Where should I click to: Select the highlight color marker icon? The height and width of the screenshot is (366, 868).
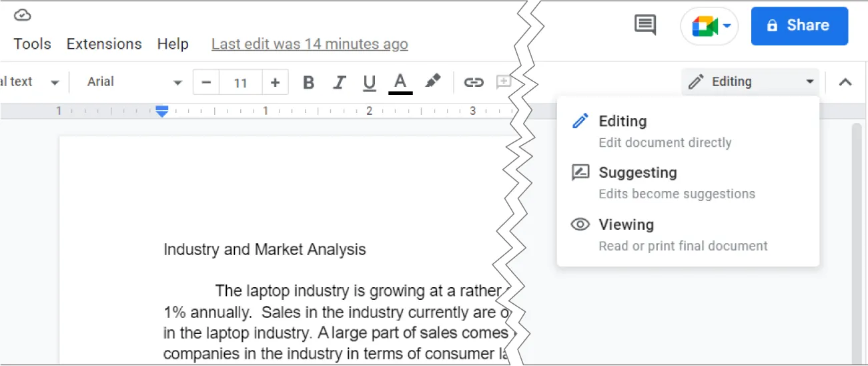(x=433, y=81)
